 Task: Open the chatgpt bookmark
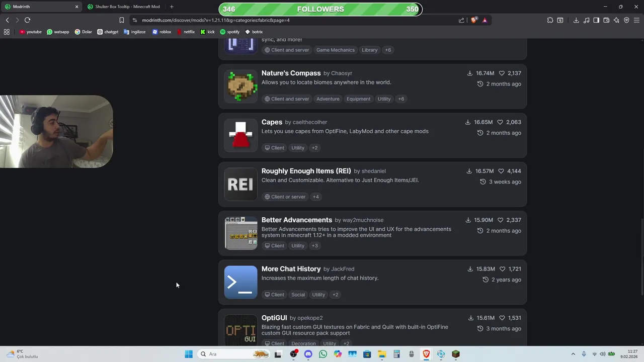(x=108, y=32)
